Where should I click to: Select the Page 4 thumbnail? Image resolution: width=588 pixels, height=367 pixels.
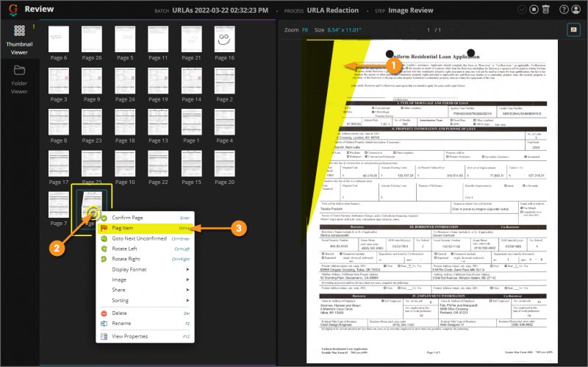click(225, 122)
